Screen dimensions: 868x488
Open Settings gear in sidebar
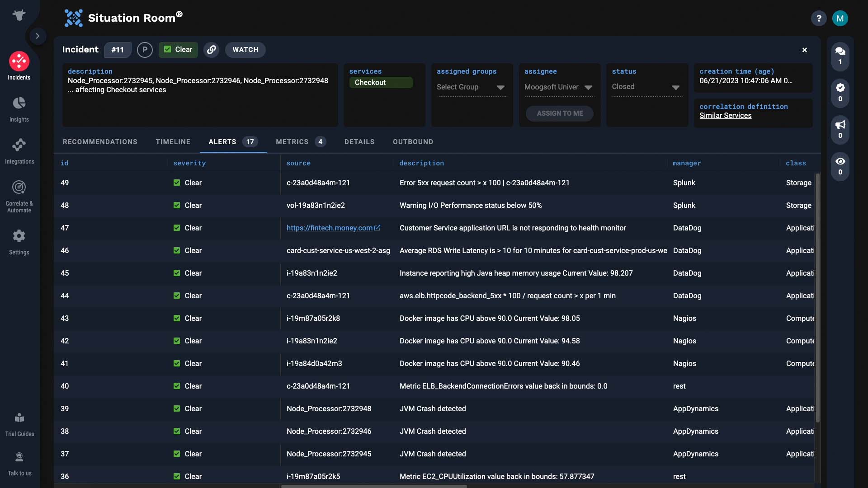click(19, 236)
